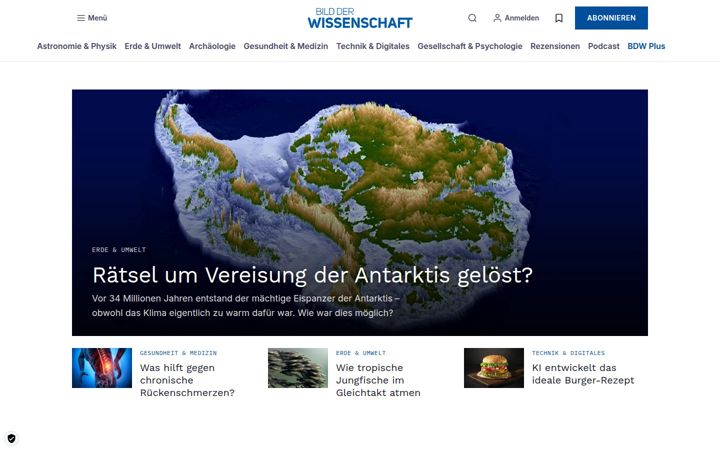Click the Menü text label
Screen dimensions: 720x450
[97, 18]
